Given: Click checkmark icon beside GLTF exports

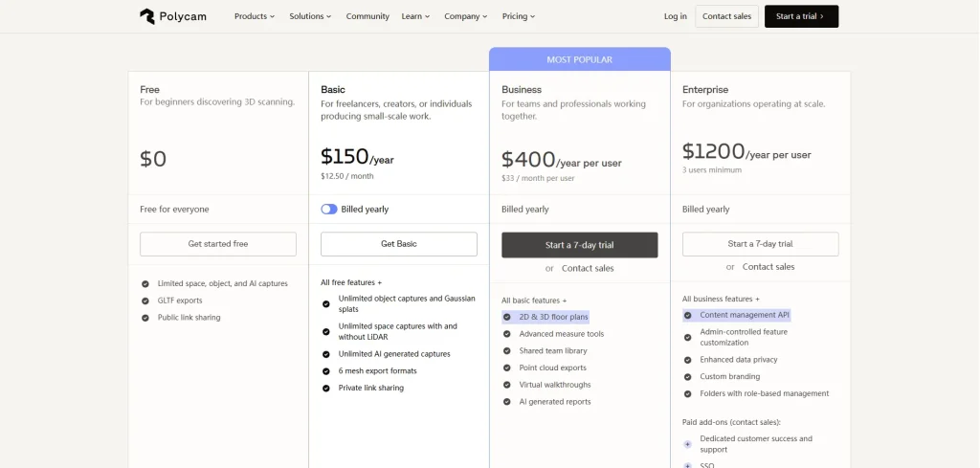Looking at the screenshot, I should [145, 301].
